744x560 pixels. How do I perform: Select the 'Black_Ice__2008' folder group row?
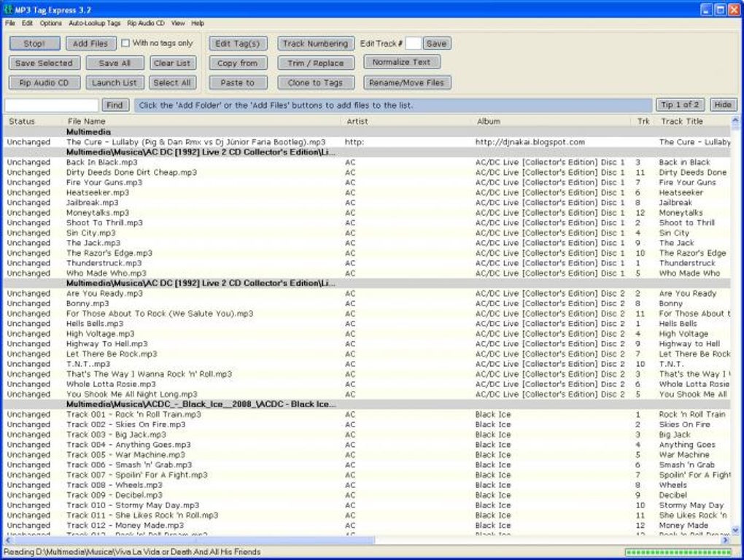tap(367, 405)
